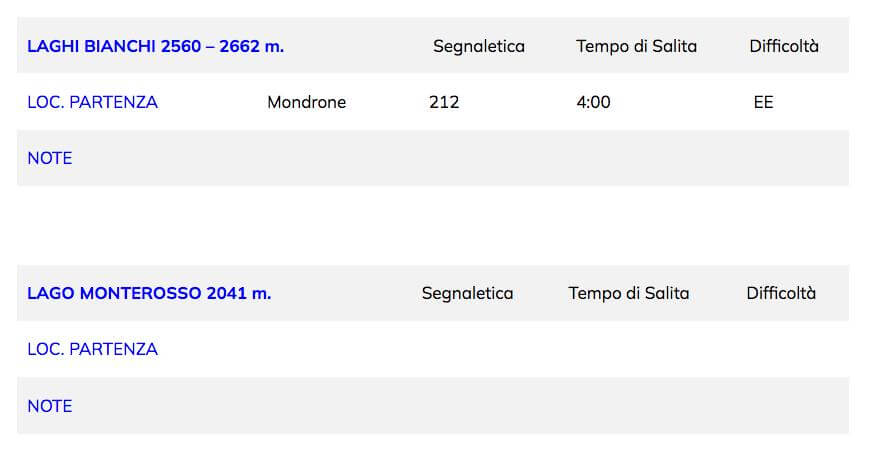The height and width of the screenshot is (453, 885).
Task: Click Tempo di Salita header in Lago Monterosso table
Action: pos(629,293)
